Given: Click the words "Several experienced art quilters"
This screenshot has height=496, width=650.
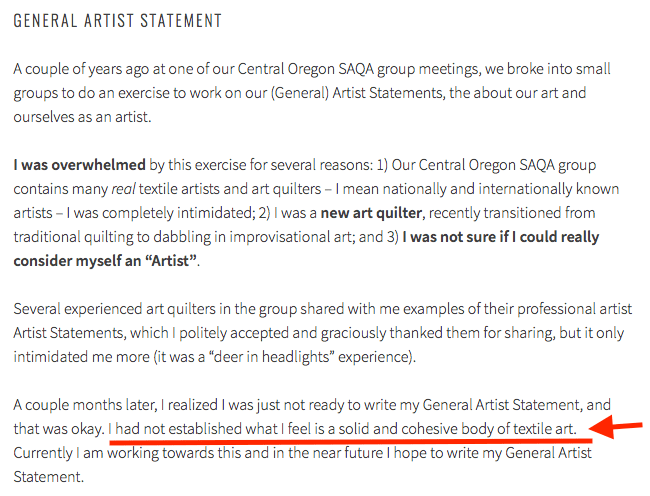Looking at the screenshot, I should [114, 308].
